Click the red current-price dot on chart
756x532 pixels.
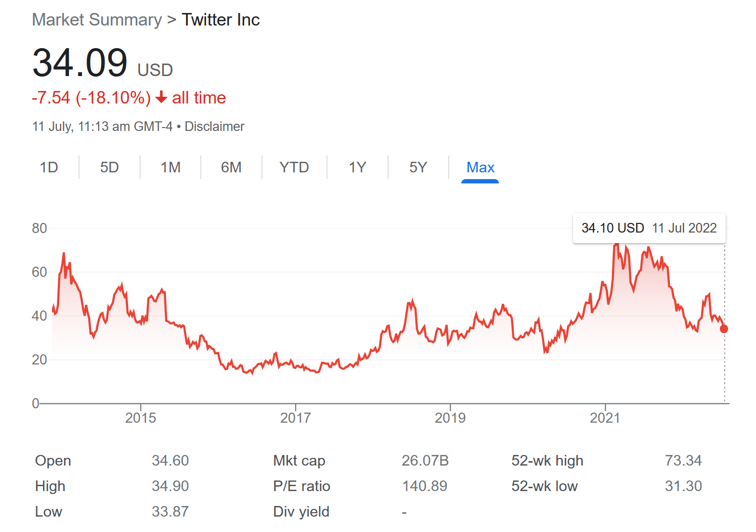coord(724,329)
